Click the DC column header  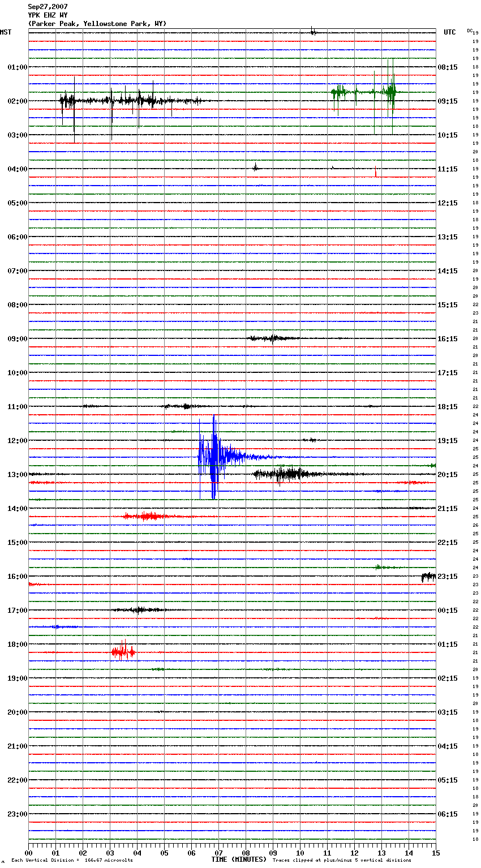coord(470,31)
